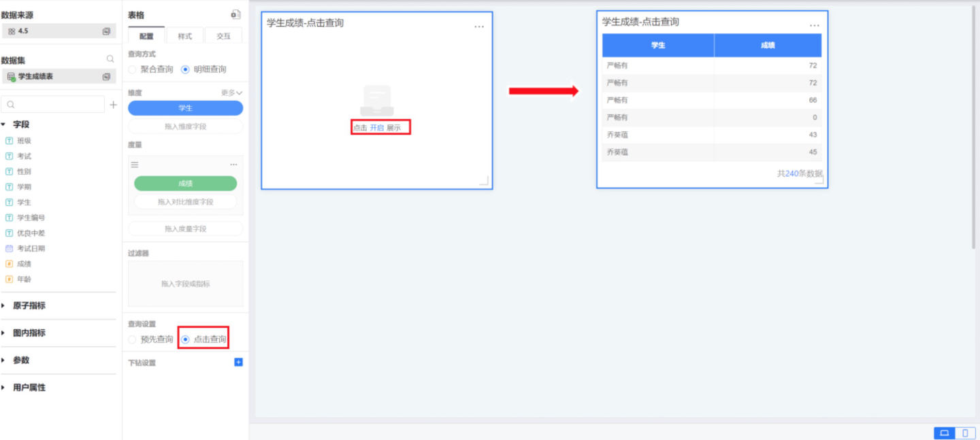The image size is (980, 440).
Task: Click the 开启 link in the empty chart
Action: point(377,128)
